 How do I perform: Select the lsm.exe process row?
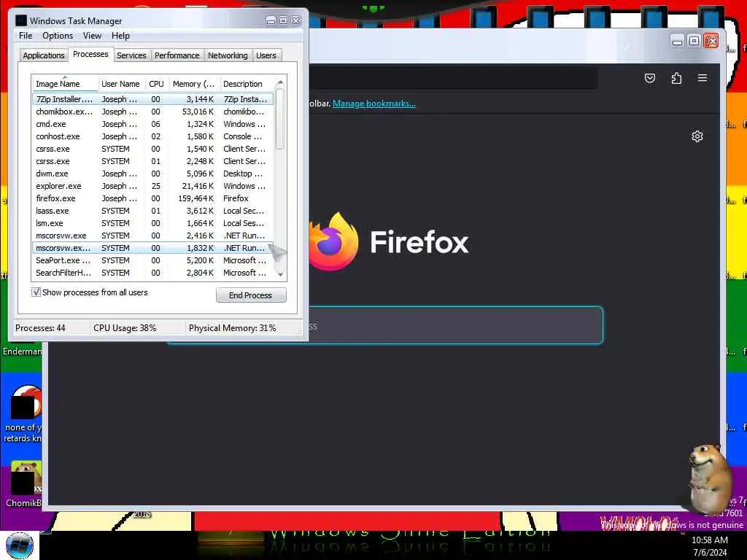153,223
